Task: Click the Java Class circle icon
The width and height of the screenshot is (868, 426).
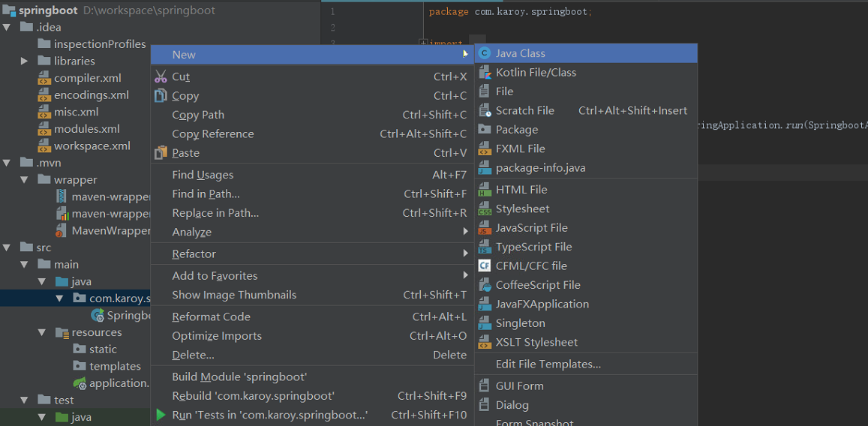Action: (485, 54)
